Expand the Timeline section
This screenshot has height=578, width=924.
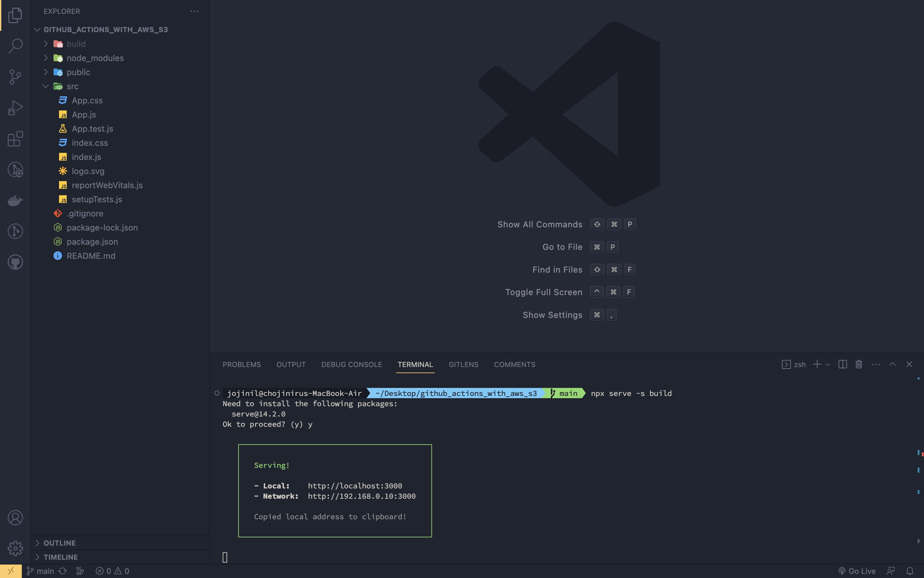[120, 557]
